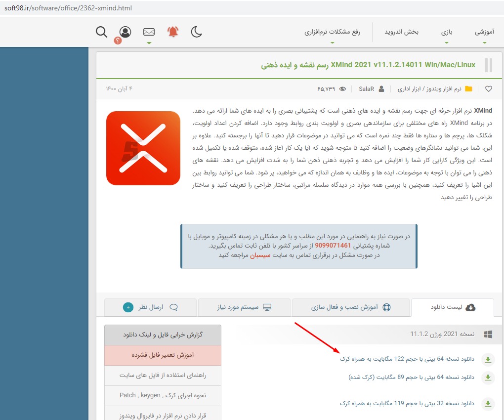Click download icon for 64-bit 89 MB version

coord(488,378)
